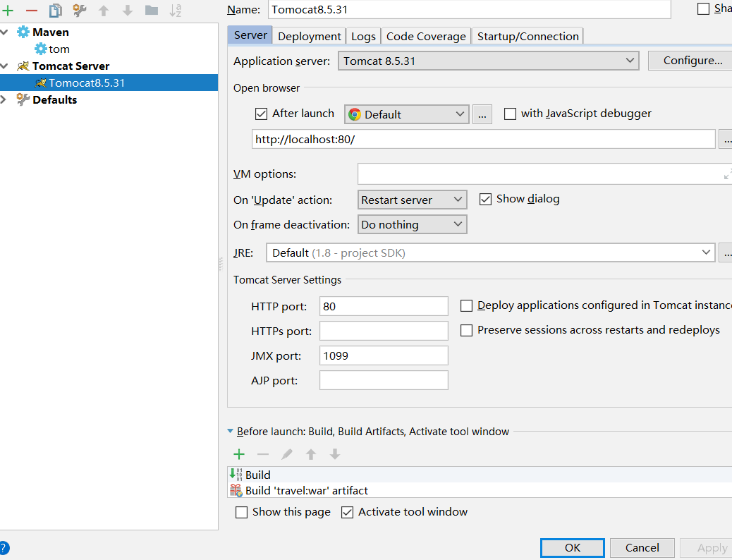Remove selected before launch task
Image resolution: width=732 pixels, height=560 pixels.
(x=263, y=454)
